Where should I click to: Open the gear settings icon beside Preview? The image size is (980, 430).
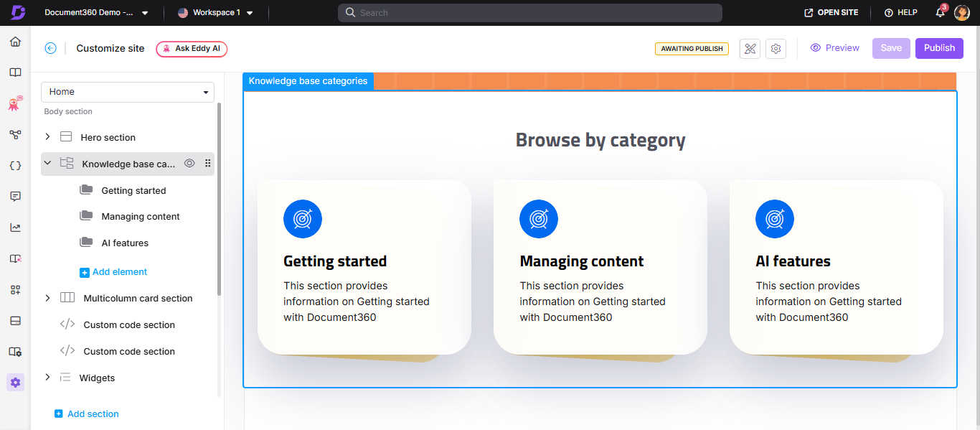(776, 49)
